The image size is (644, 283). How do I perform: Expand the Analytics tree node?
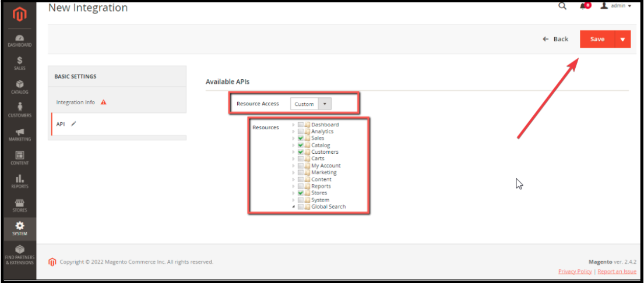click(293, 131)
